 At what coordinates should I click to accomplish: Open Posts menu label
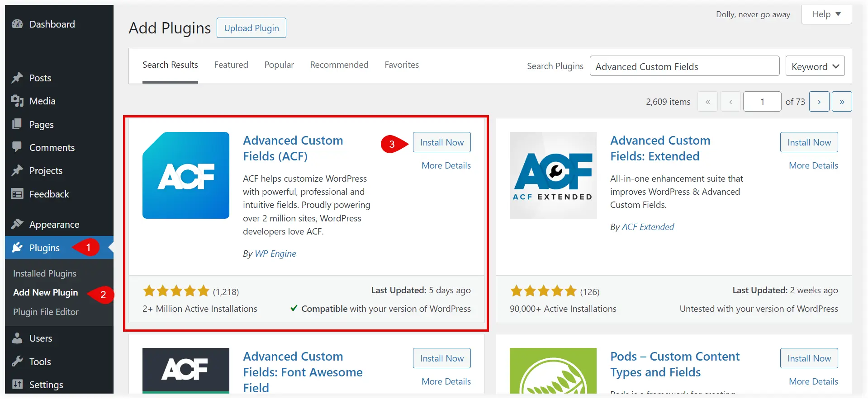(40, 78)
